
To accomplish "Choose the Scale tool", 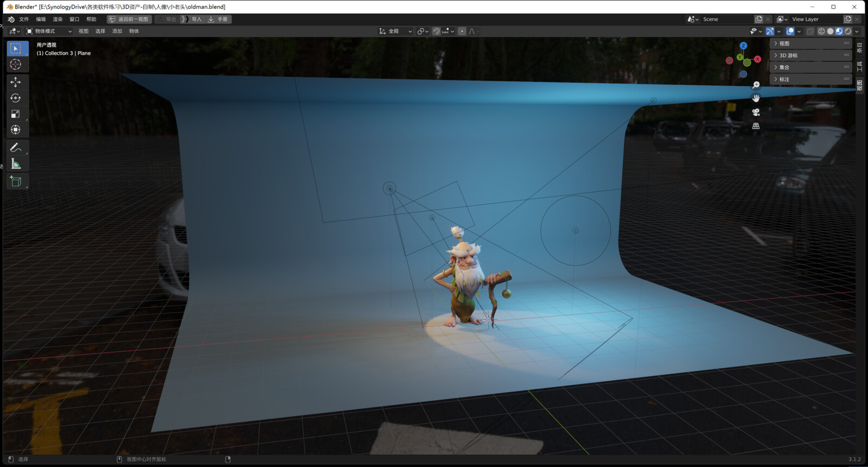I will coord(16,114).
